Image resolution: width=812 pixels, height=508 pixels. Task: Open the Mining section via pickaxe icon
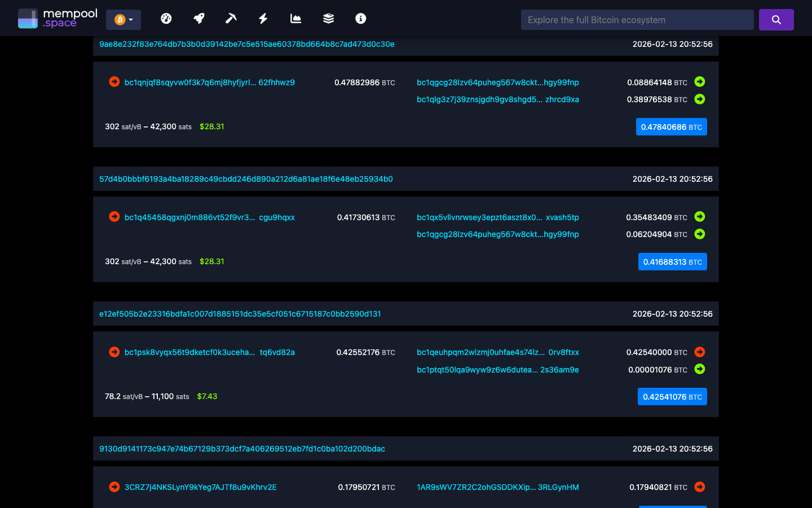pos(231,18)
